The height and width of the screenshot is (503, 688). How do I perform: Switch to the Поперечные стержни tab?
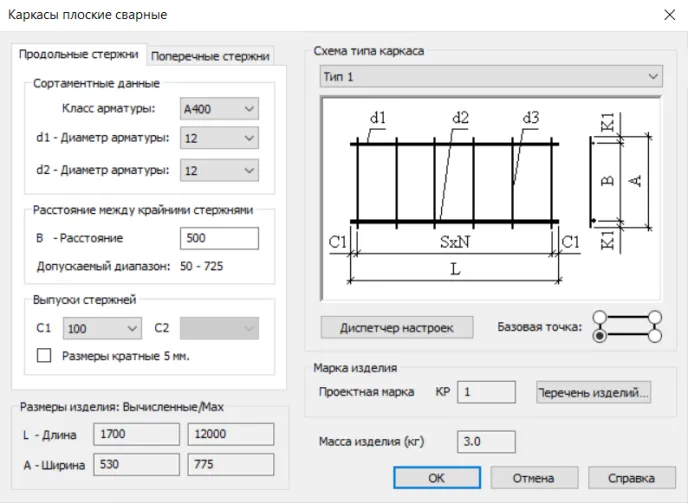[211, 57]
